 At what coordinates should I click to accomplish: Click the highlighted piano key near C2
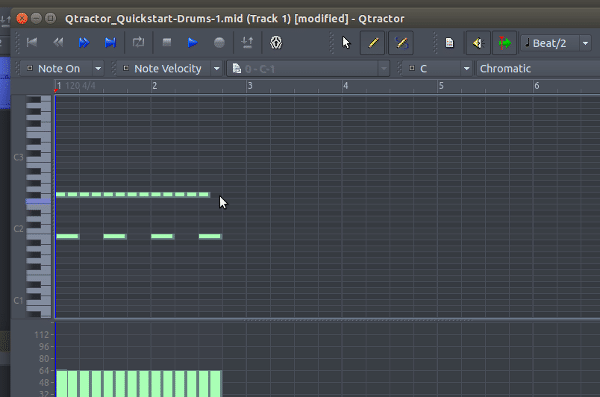(38, 201)
